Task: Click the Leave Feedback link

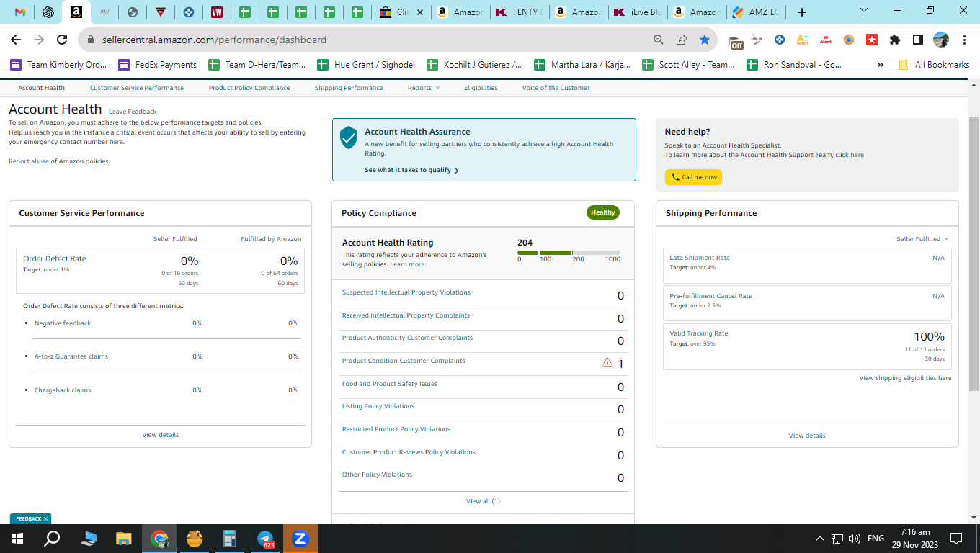Action: pyautogui.click(x=133, y=112)
